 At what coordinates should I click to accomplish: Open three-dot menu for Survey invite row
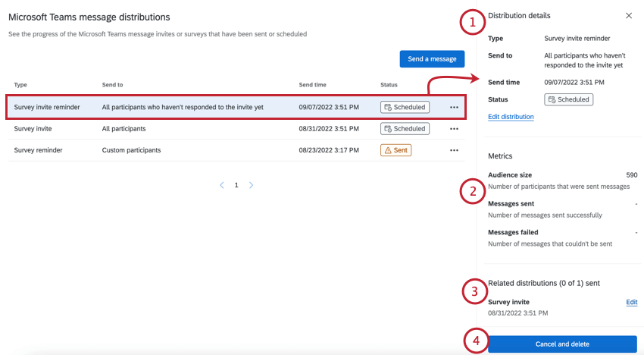point(454,129)
